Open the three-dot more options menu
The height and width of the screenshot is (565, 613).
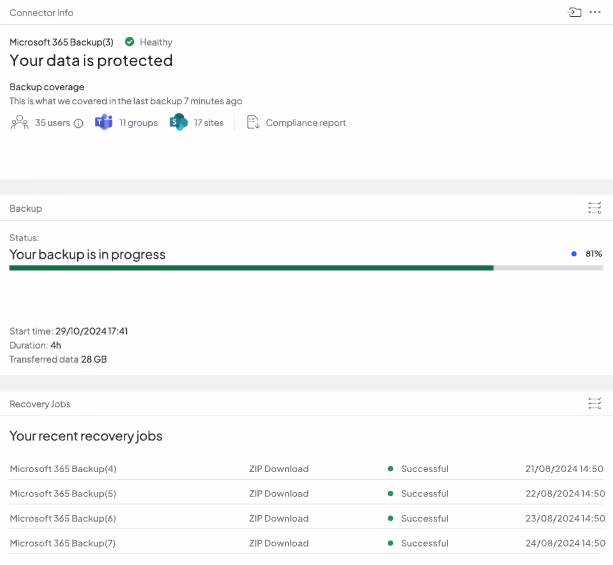coord(595,12)
